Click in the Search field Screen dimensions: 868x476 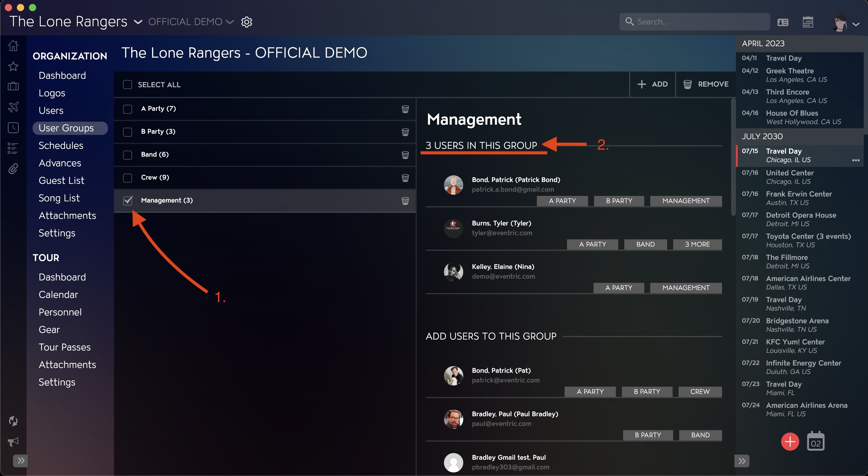(x=695, y=22)
